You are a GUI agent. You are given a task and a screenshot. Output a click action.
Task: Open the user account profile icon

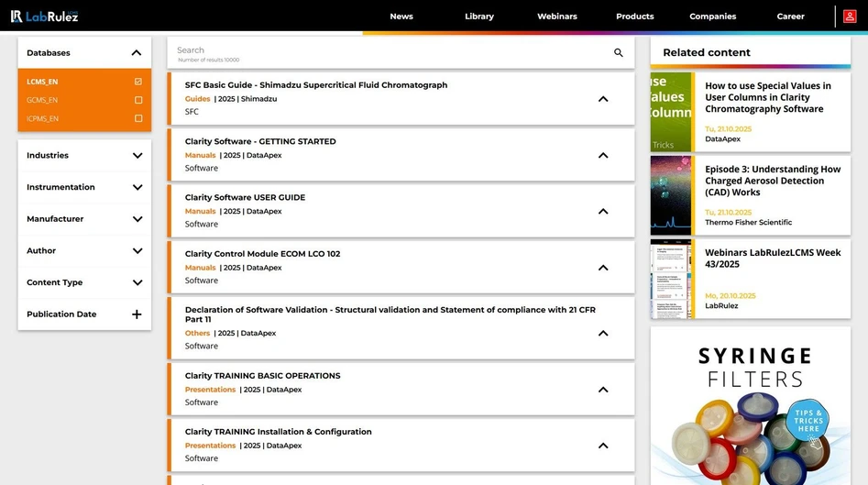[850, 17]
